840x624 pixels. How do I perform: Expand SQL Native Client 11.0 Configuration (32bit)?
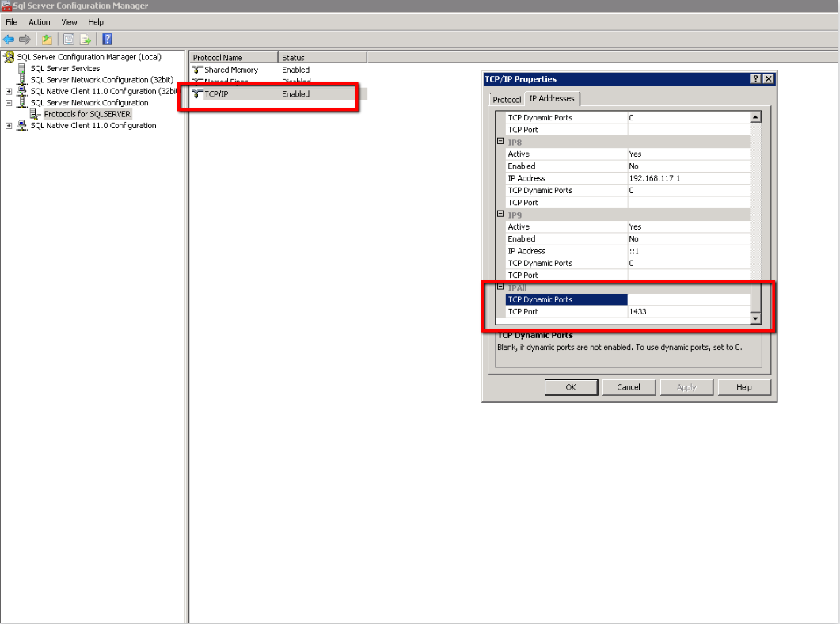[9, 92]
